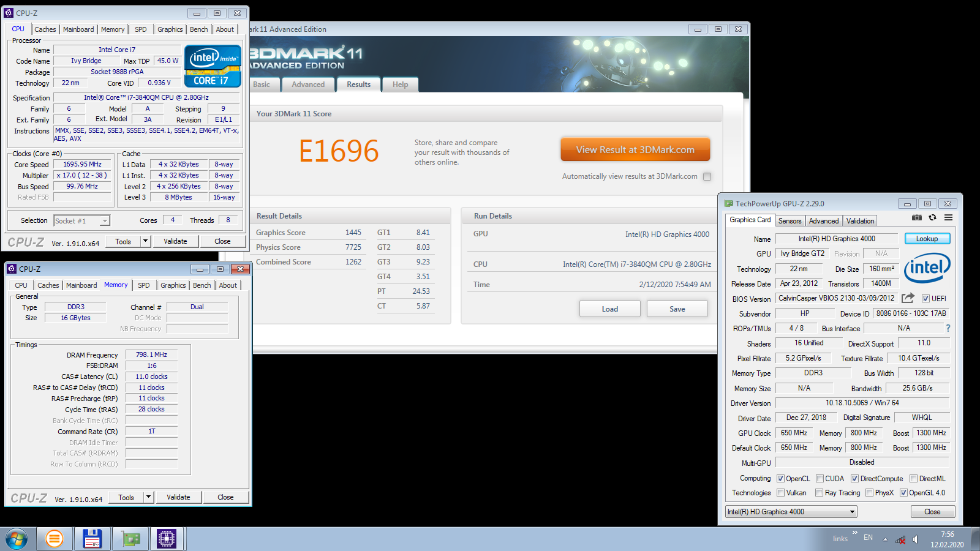Click the BIOS Version field in GPU-Z

click(836, 298)
